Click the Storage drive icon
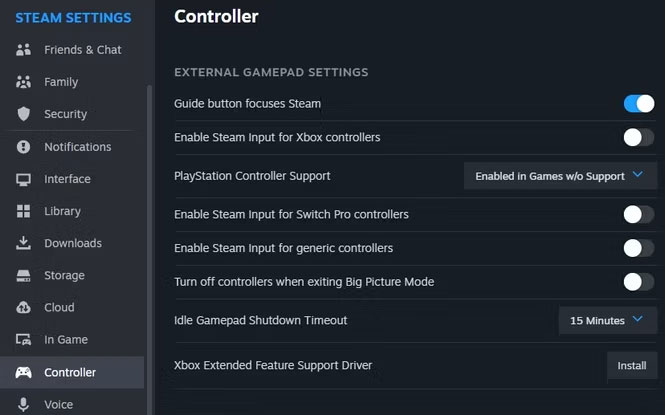This screenshot has width=665, height=415. coord(23,275)
